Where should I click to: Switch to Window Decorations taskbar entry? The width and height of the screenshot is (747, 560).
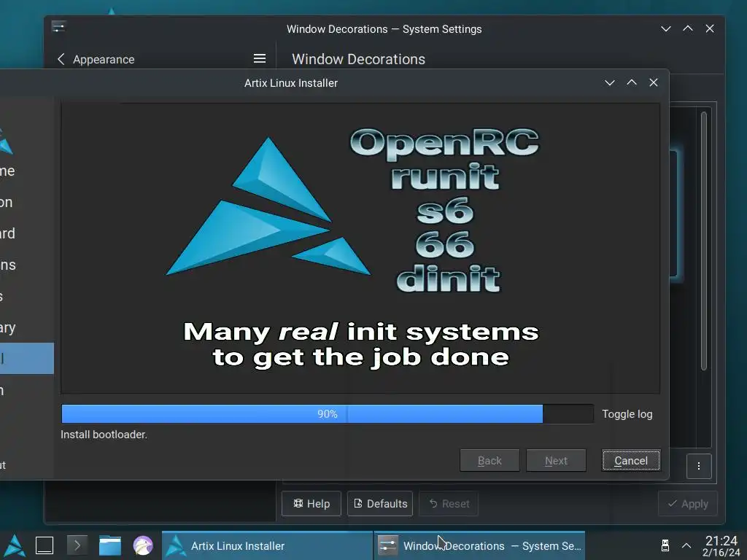click(x=480, y=545)
